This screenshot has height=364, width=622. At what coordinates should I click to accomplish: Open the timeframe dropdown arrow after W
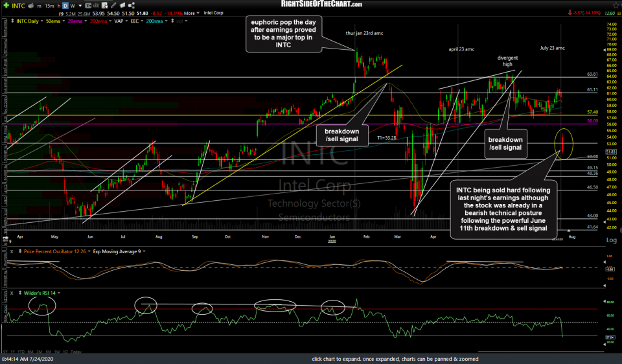[x=80, y=6]
